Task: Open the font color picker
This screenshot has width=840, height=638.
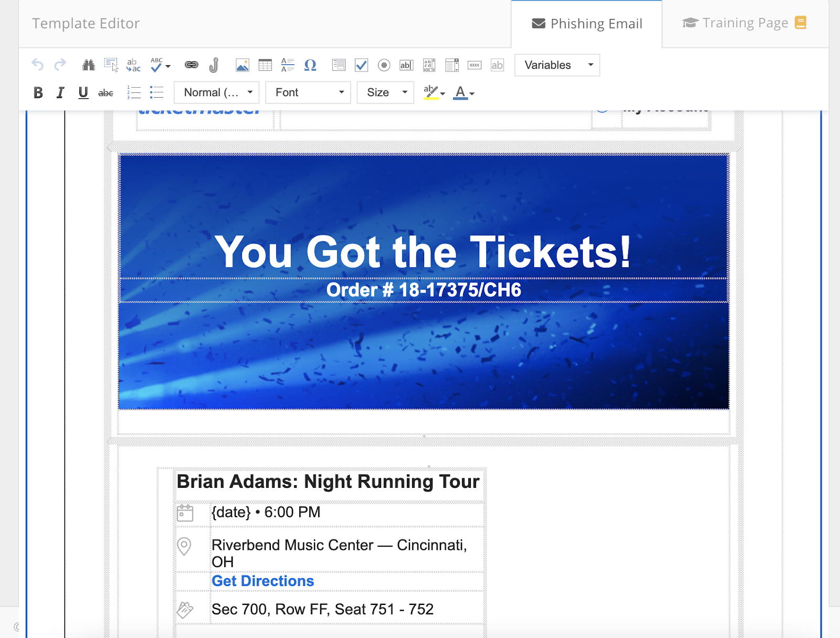Action: coord(464,93)
